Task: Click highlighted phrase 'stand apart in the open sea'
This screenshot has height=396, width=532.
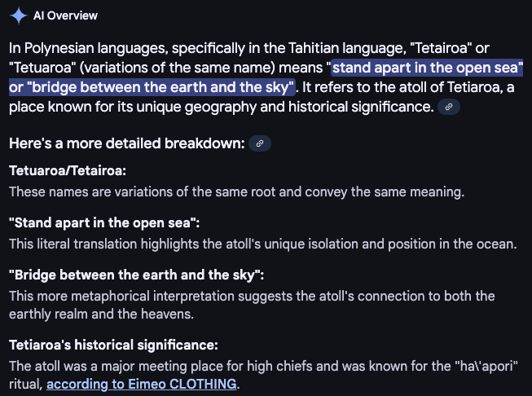Action: pos(425,68)
